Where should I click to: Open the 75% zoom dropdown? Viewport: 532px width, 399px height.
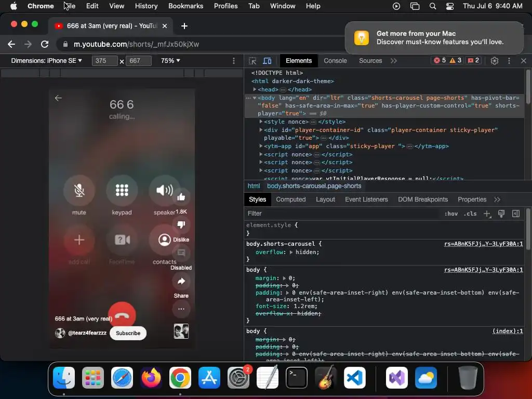(x=170, y=61)
